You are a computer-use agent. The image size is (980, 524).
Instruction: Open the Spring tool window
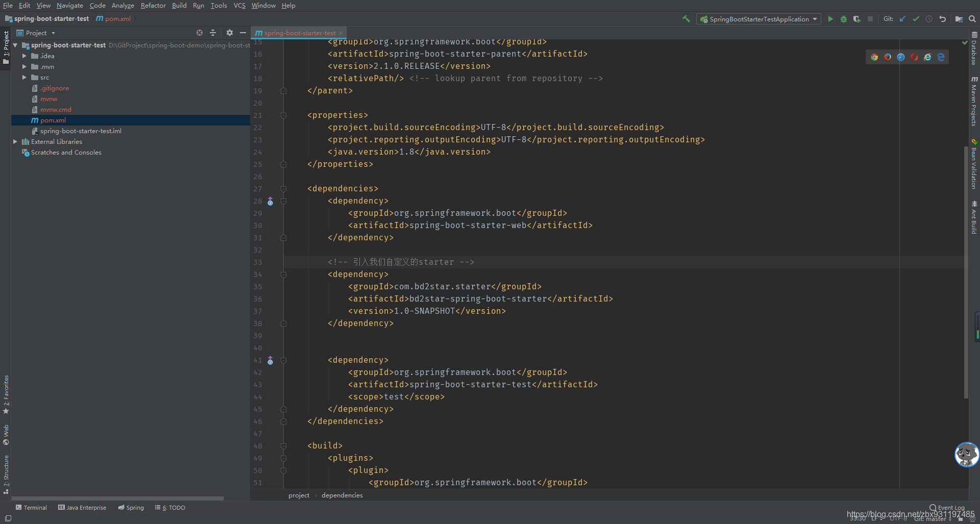click(x=131, y=508)
